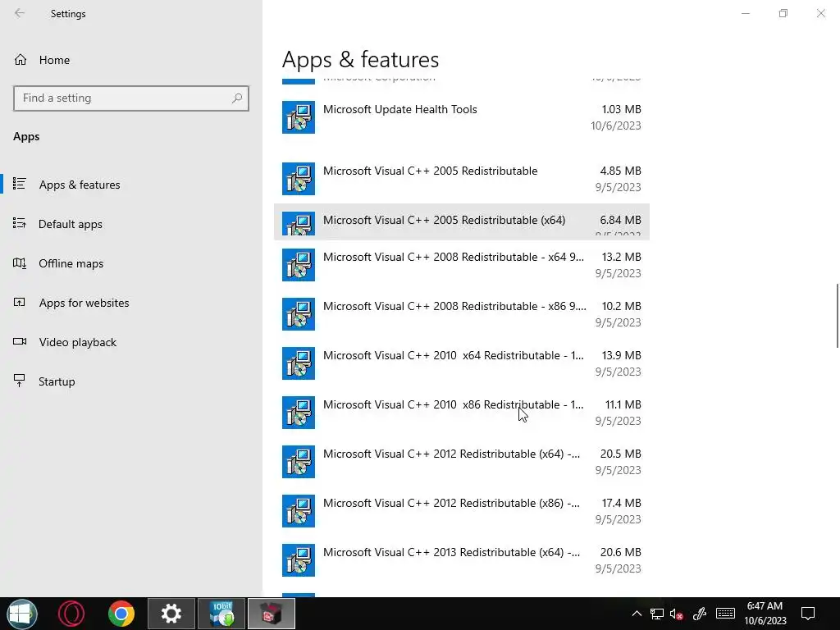Screen dimensions: 840x630
Task: Select Microsoft Visual C++ 2005 Redistributable entry
Action: (461, 179)
